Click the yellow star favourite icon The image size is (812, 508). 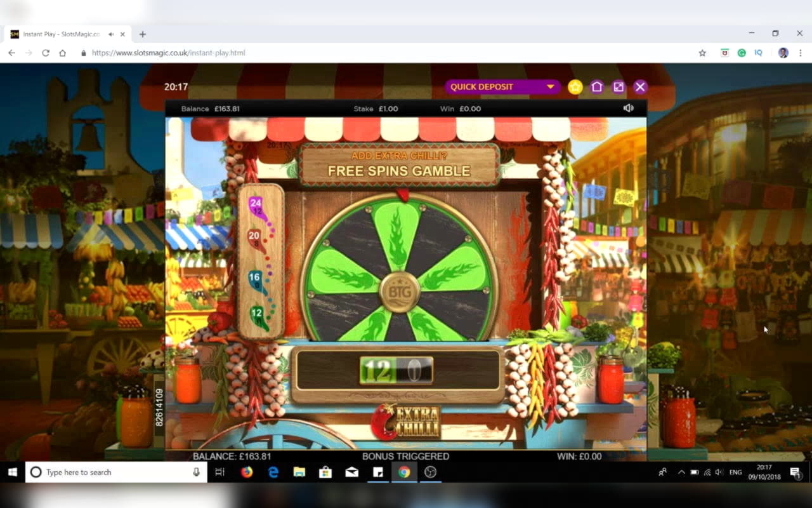[575, 87]
